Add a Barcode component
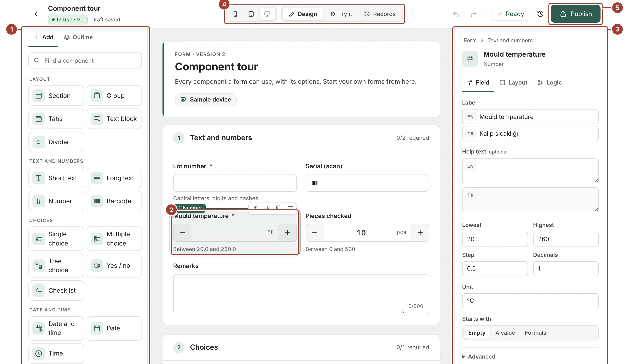Image resolution: width=629 pixels, height=364 pixels. (114, 201)
